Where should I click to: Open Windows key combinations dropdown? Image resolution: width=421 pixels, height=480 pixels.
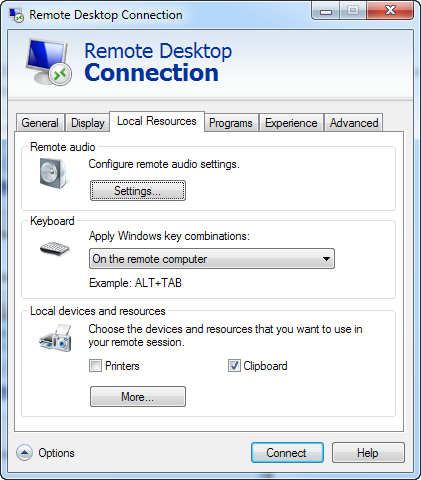point(212,259)
